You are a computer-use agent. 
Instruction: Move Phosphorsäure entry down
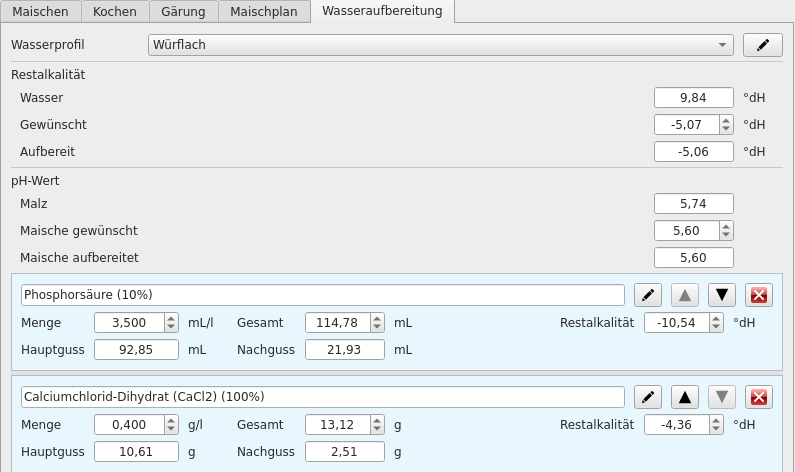(722, 295)
